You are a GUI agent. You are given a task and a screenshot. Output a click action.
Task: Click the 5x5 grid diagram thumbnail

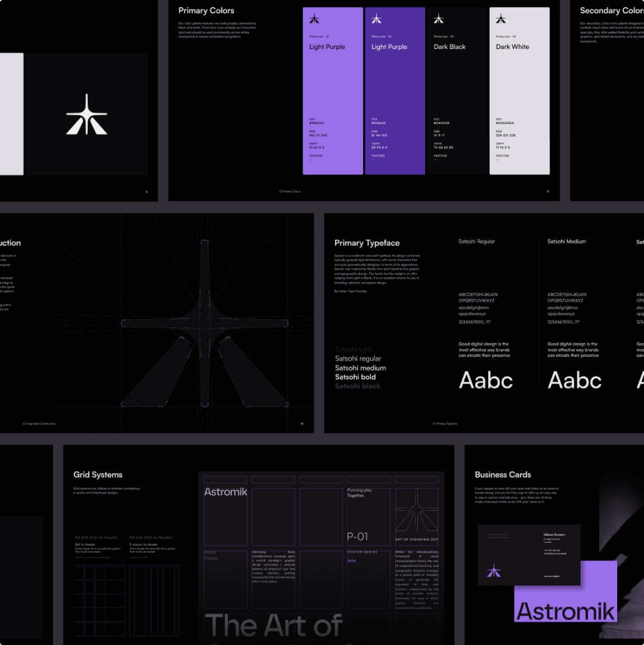pyautogui.click(x=100, y=601)
